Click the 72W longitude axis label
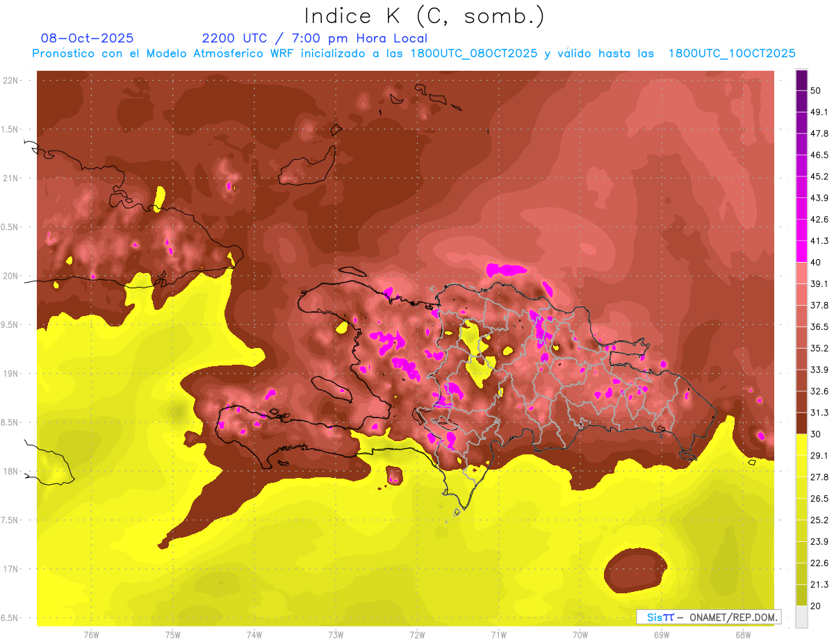The image size is (834, 644). (x=417, y=634)
